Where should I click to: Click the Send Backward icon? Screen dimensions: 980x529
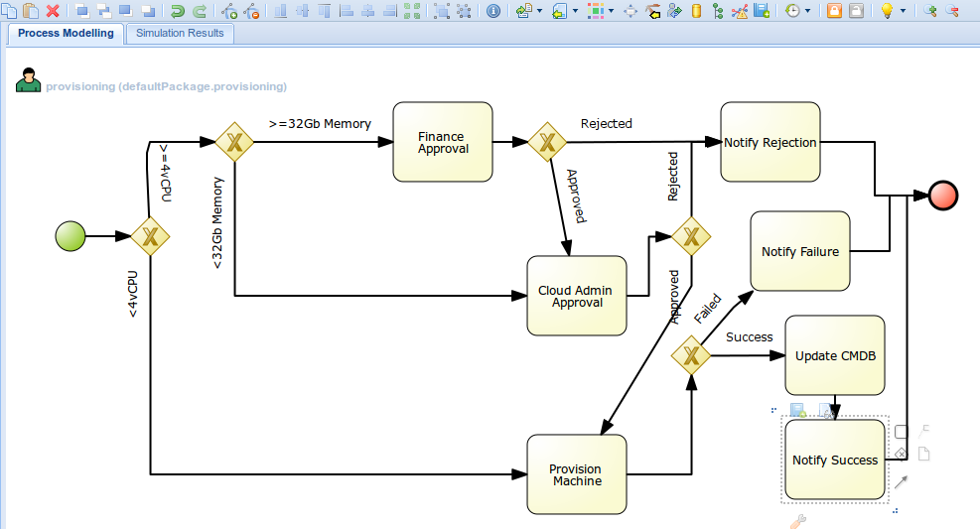(148, 10)
